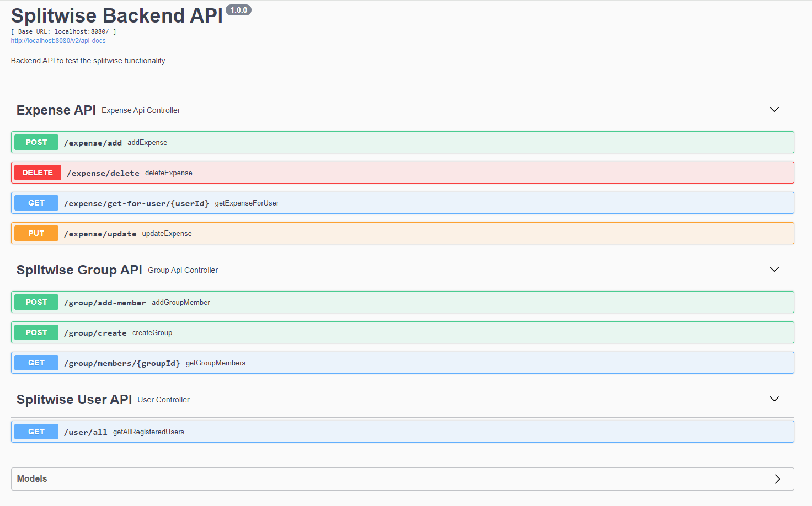
Task: Click the 1.0.0 version badge
Action: (x=239, y=10)
